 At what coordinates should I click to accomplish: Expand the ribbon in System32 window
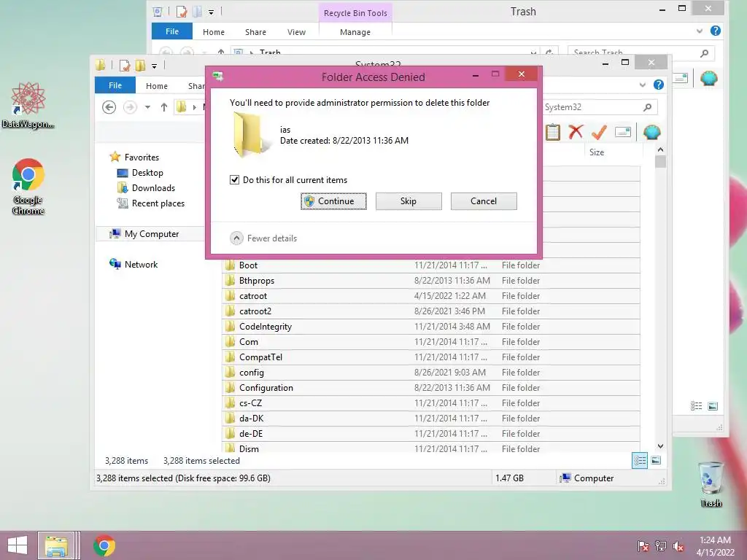tap(642, 85)
